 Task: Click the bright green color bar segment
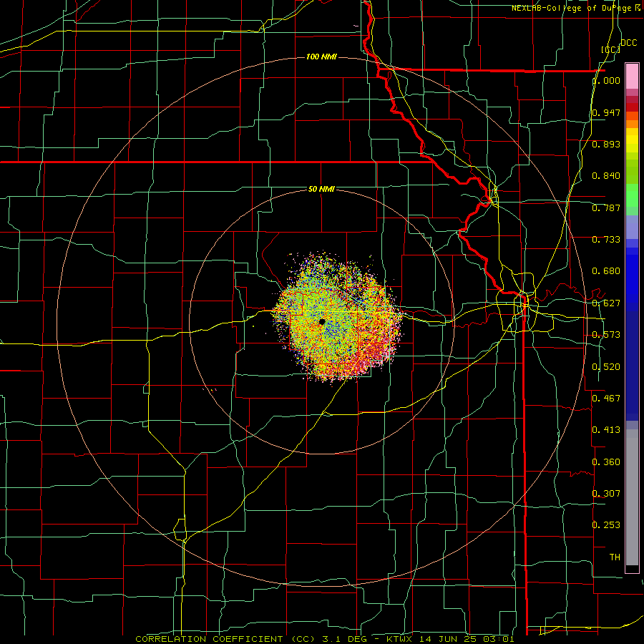click(x=632, y=195)
